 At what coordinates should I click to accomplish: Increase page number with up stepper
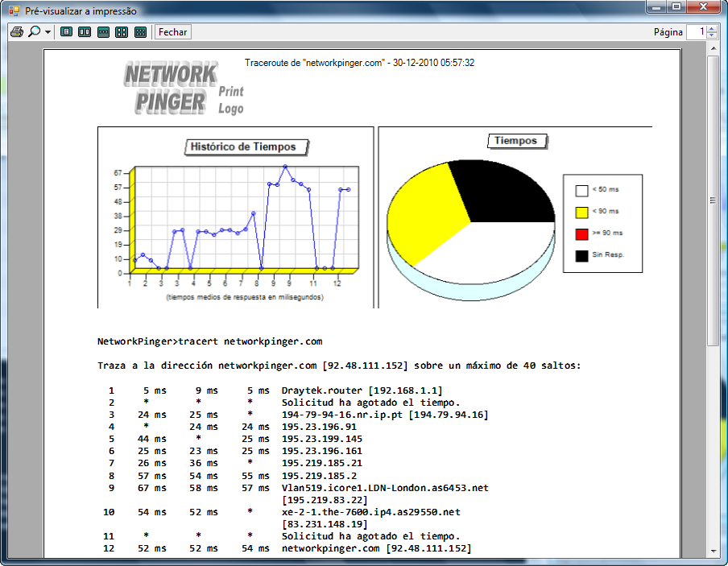pyautogui.click(x=712, y=29)
